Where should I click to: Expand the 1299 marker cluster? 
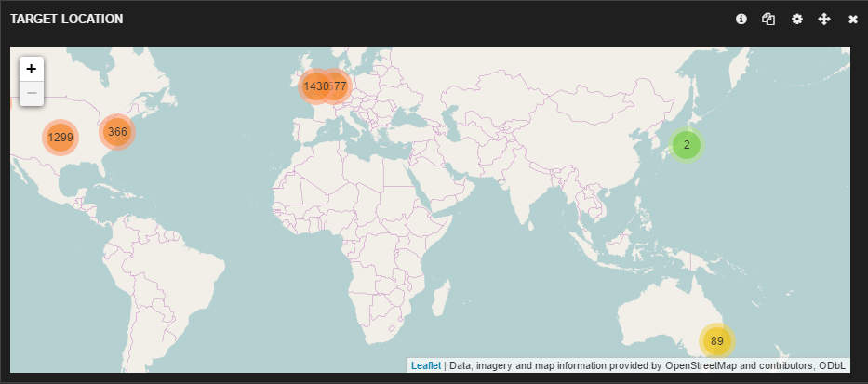click(x=60, y=138)
